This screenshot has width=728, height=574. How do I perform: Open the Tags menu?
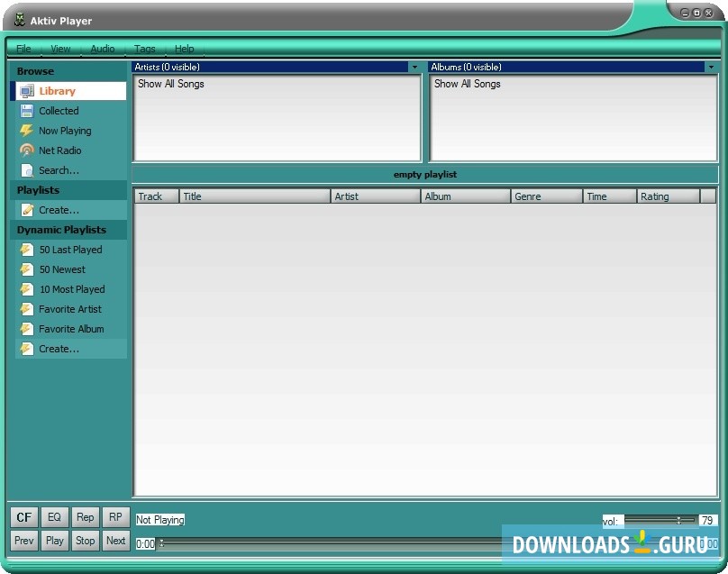144,49
